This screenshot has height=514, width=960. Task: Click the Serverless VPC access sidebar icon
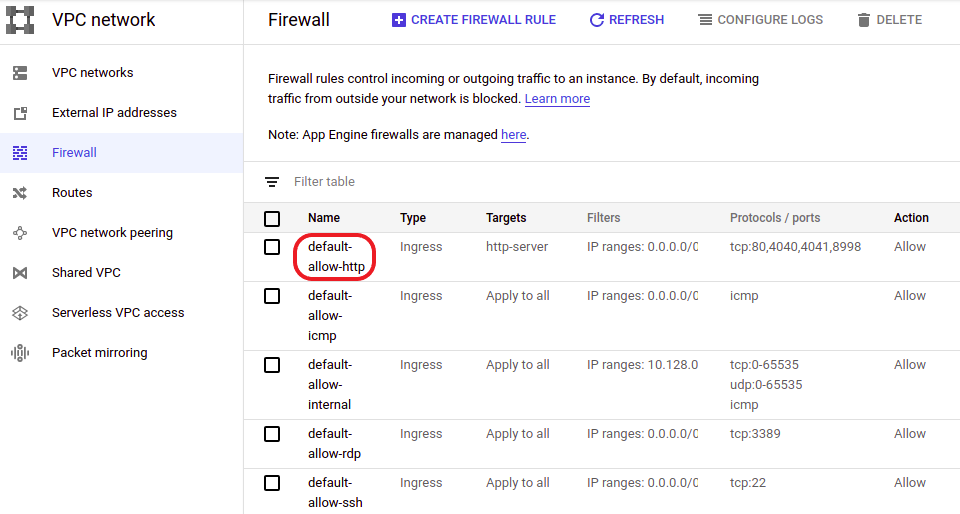point(20,313)
